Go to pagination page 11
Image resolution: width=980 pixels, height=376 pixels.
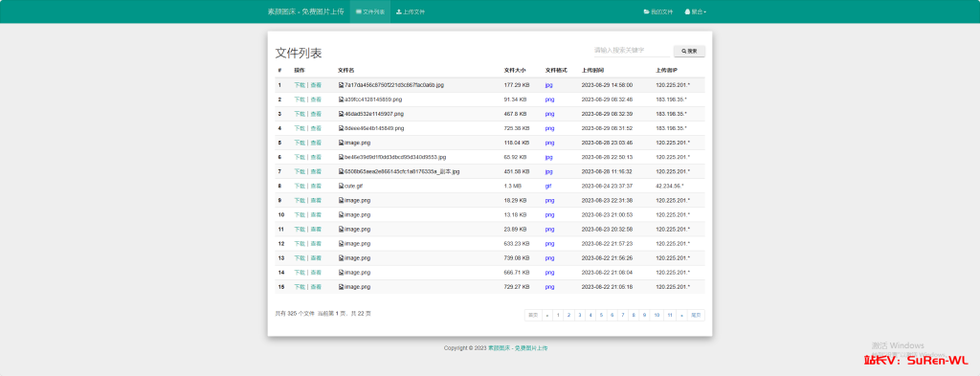(x=669, y=316)
